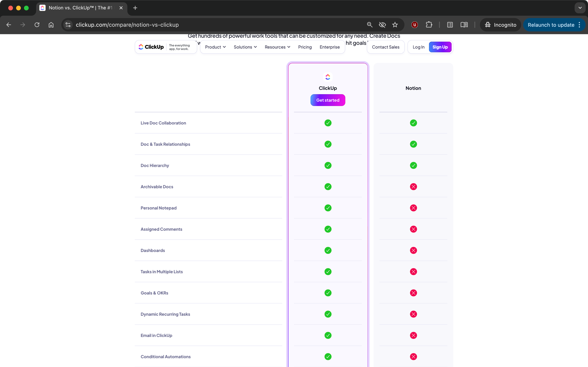This screenshot has width=588, height=367.
Task: Click the red X for Goals & OKRs under Notion
Action: [413, 293]
